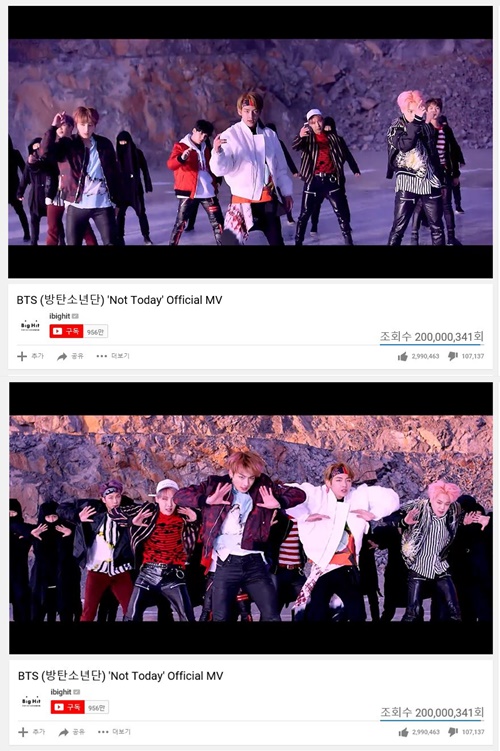Viewport: 500px width, 751px height.
Task: Subscribe with red button under top video
Action: 66,331
